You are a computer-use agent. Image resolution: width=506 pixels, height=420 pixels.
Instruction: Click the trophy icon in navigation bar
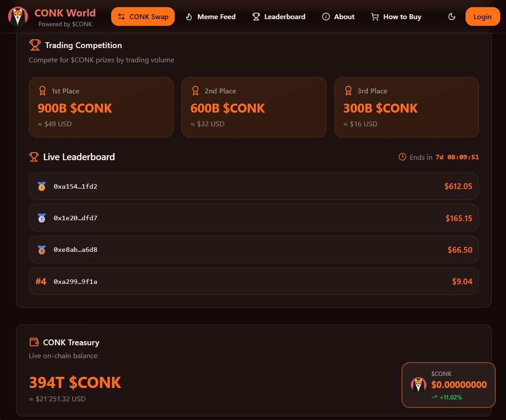(256, 17)
